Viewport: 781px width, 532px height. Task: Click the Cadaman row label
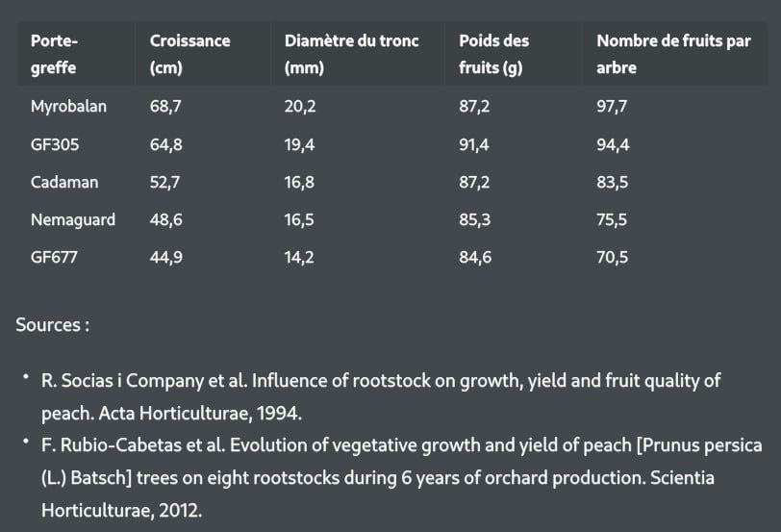pos(64,182)
